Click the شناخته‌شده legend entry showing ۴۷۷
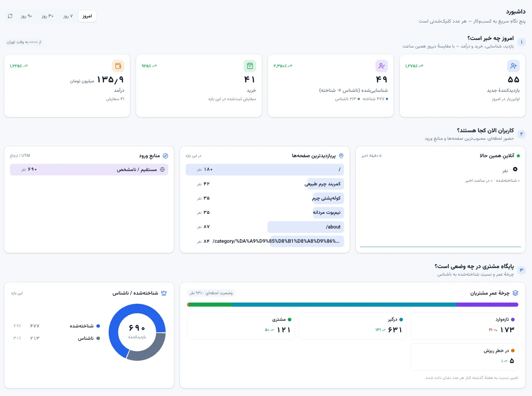Screen dimensions: 532x396 [57, 326]
